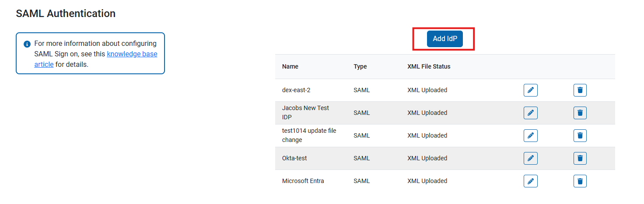644x204 pixels.
Task: Click the Add IdP button
Action: click(x=444, y=39)
